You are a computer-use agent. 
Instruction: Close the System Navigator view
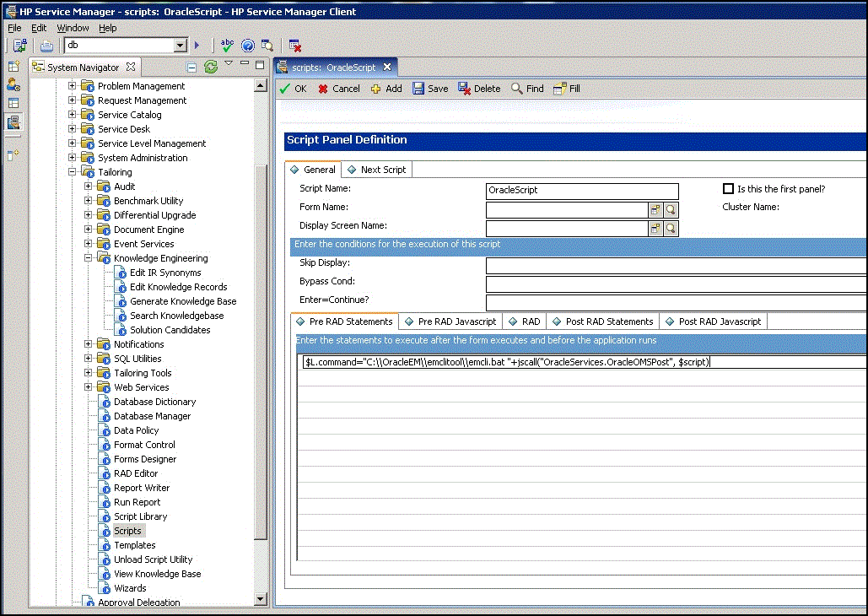131,67
